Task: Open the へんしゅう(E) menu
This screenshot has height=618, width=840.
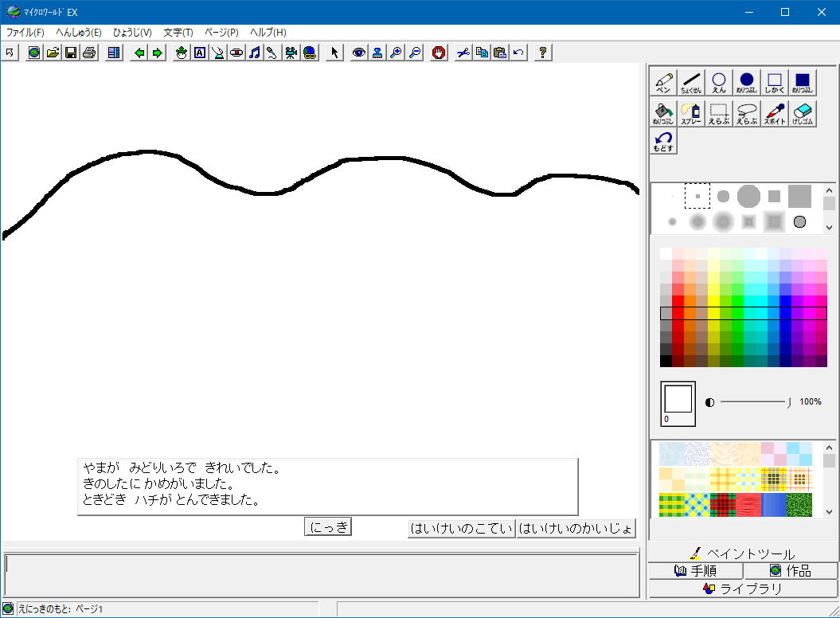Action: click(x=79, y=33)
